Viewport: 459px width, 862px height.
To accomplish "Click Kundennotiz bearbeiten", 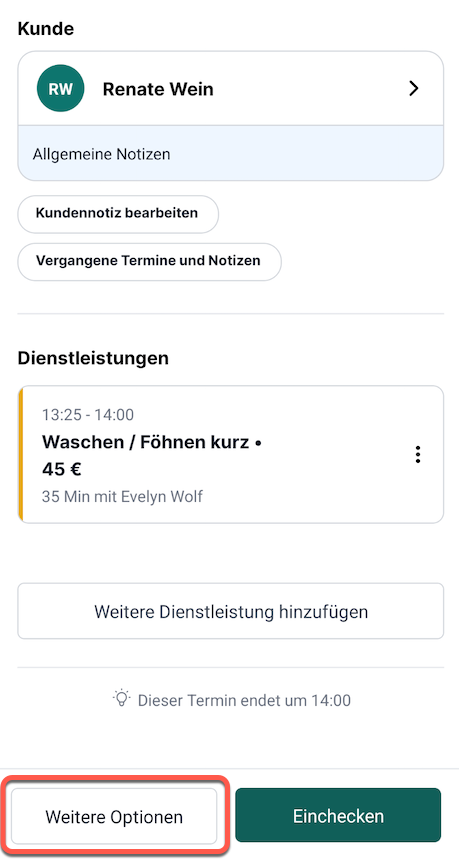I will click(118, 213).
